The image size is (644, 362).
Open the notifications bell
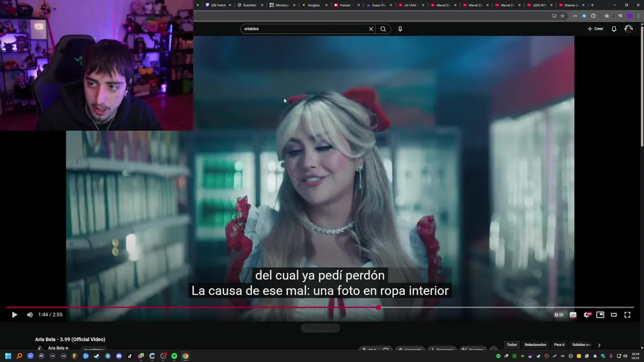614,29
